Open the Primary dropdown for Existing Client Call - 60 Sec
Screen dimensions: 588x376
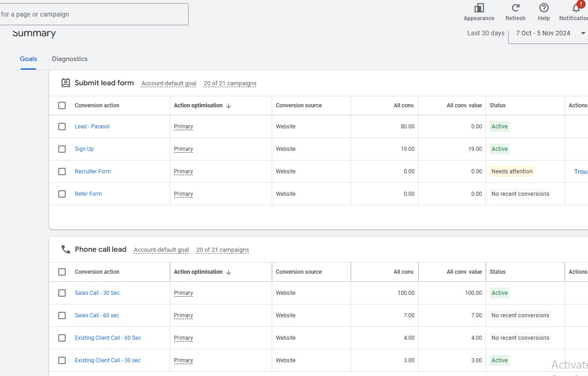183,338
